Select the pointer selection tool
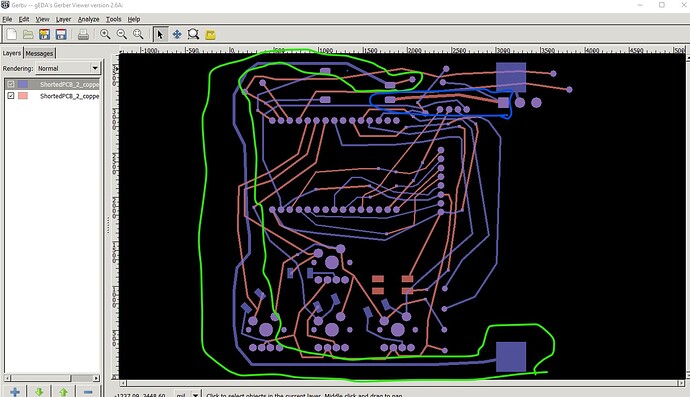 point(160,34)
